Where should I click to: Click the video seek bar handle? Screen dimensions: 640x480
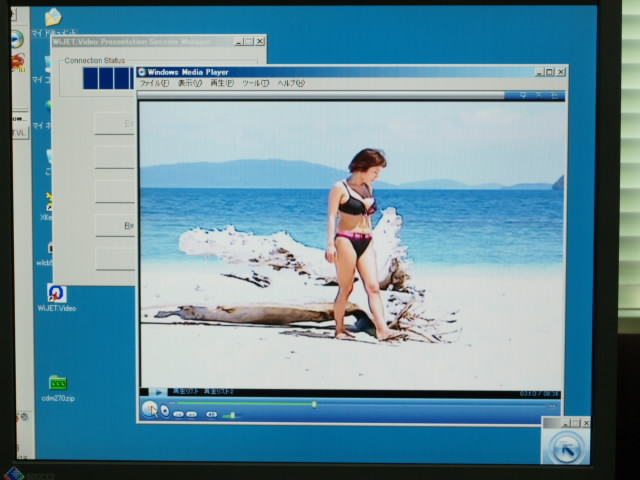click(314, 404)
